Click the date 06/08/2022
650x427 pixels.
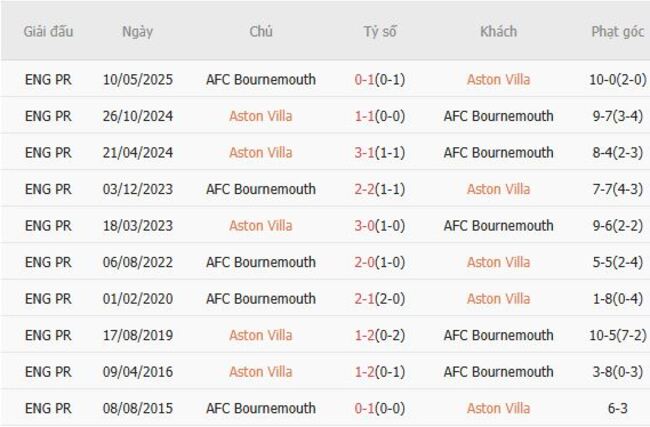(x=138, y=262)
